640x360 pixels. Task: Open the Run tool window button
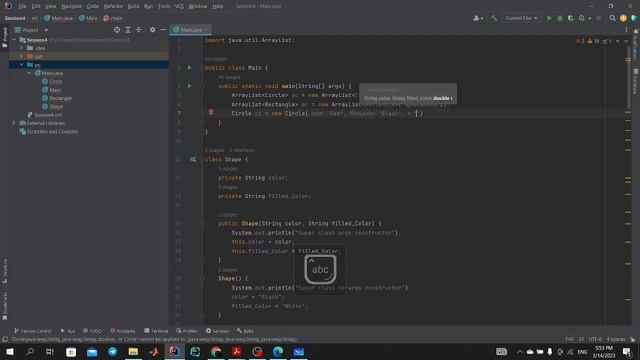click(68, 331)
